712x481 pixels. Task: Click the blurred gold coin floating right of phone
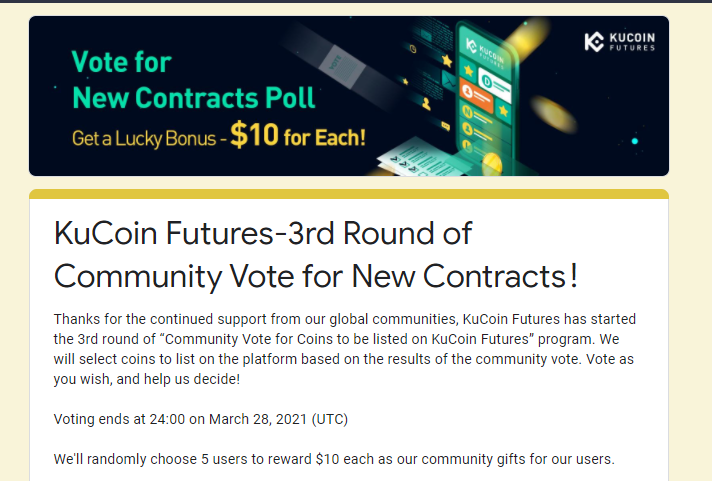coord(554,114)
